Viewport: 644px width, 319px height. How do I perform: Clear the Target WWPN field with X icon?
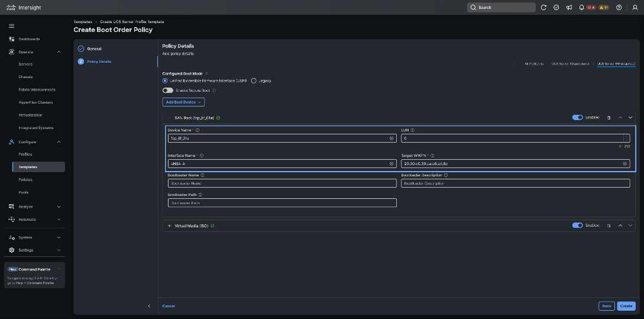pos(624,163)
